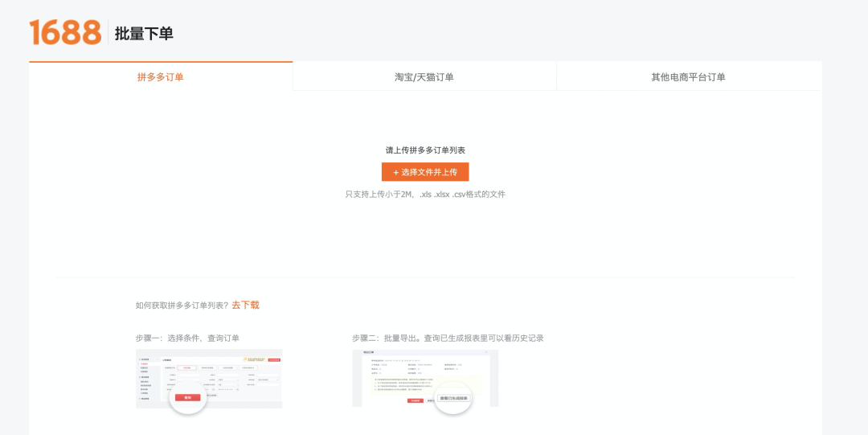868x435 pixels.
Task: Follow the 去下载 link
Action: (x=245, y=305)
